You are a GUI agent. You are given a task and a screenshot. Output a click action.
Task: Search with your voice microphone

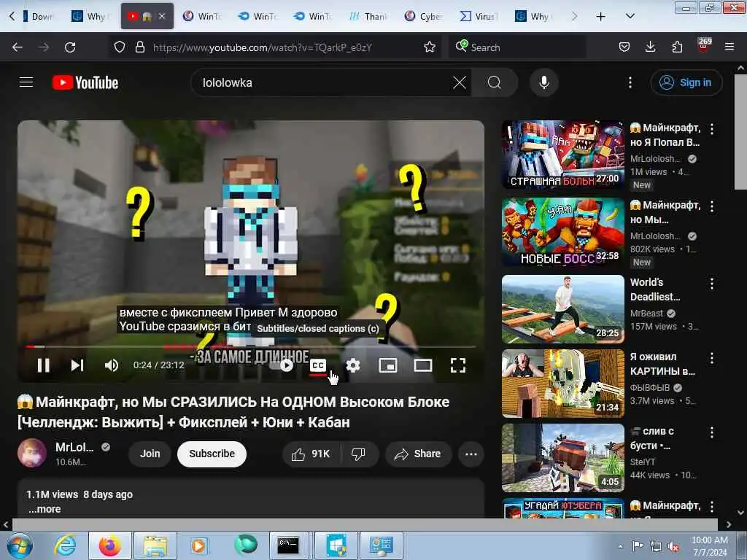tap(543, 82)
